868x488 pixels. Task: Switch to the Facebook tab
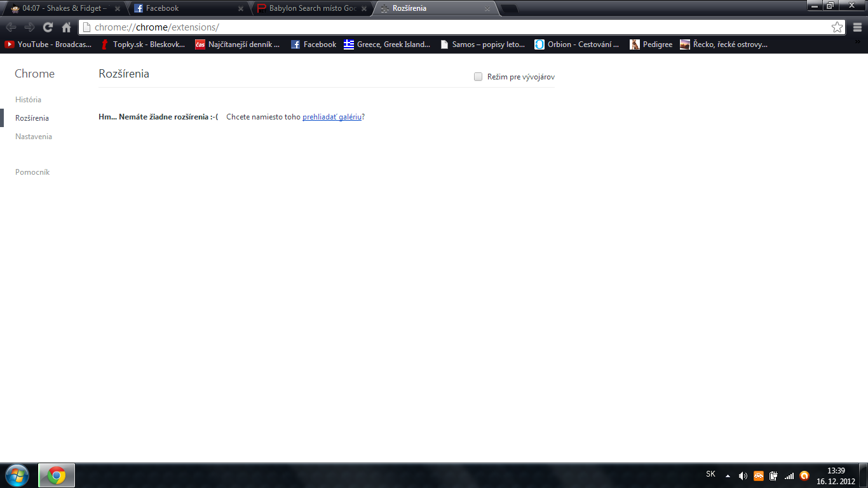tap(188, 9)
